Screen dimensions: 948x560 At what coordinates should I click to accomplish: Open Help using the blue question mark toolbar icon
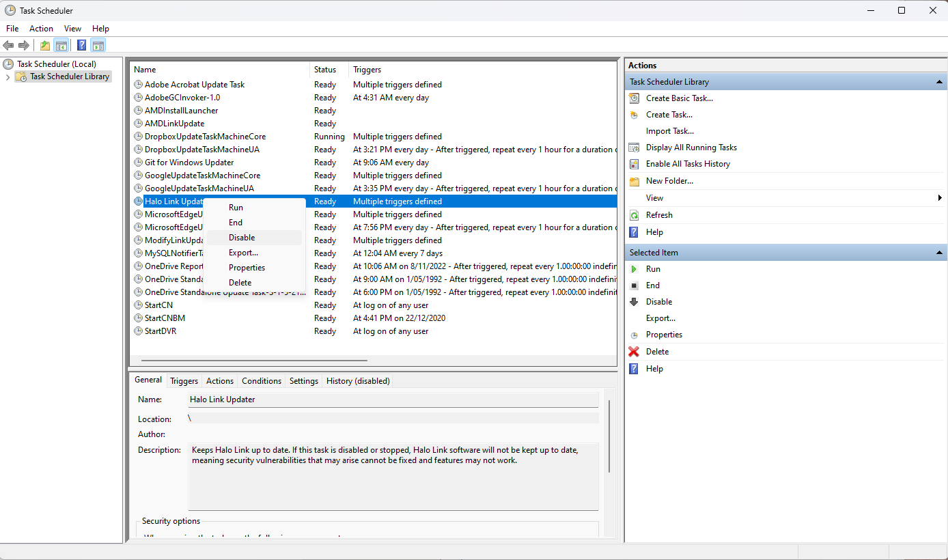[x=81, y=45]
